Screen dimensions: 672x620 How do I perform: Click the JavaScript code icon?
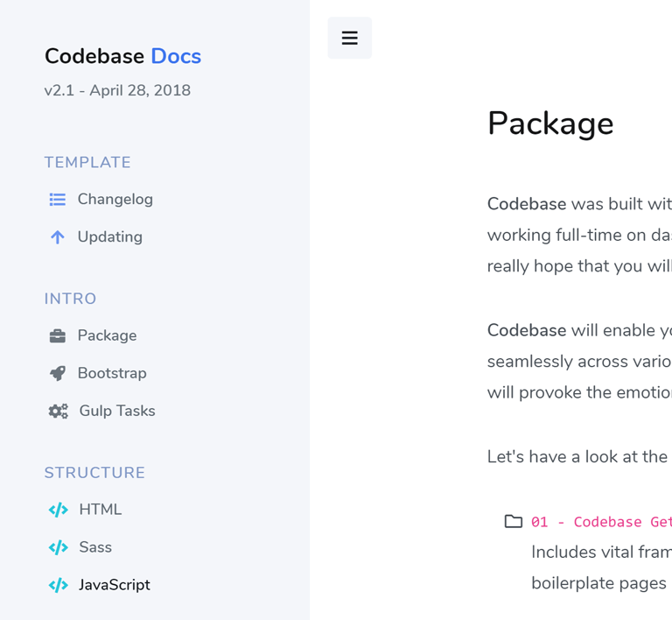[58, 585]
